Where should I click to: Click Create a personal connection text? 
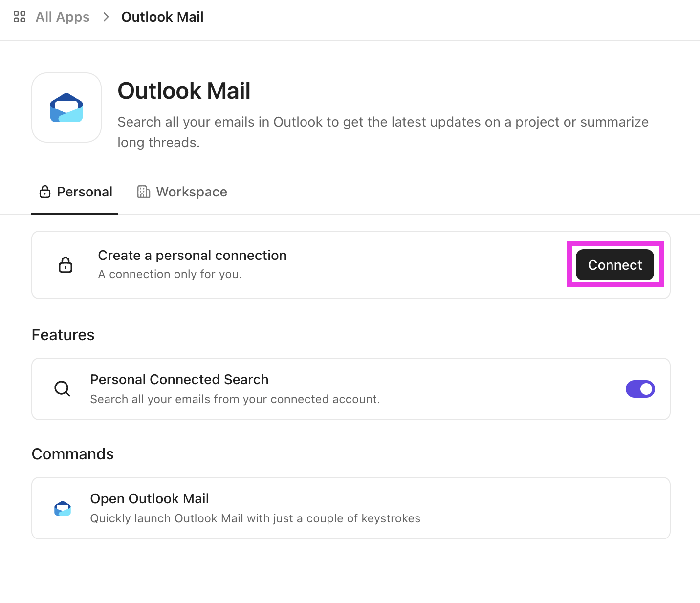click(x=192, y=255)
